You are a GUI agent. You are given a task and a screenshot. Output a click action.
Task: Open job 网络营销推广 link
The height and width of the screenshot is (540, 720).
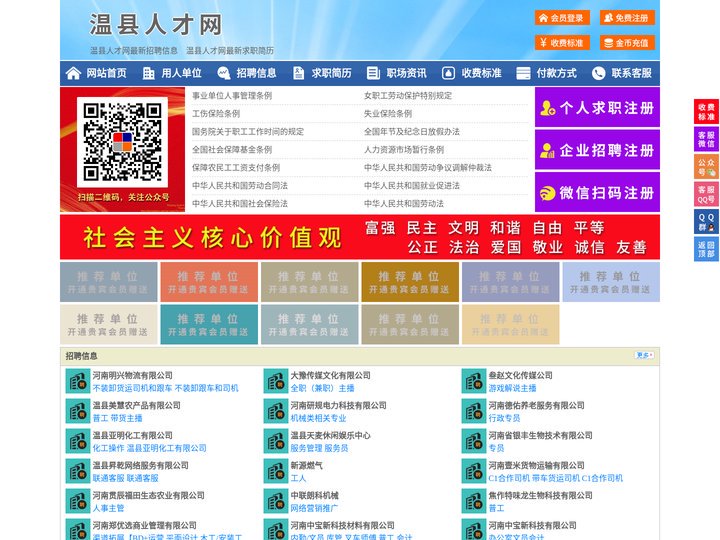pyautogui.click(x=314, y=508)
